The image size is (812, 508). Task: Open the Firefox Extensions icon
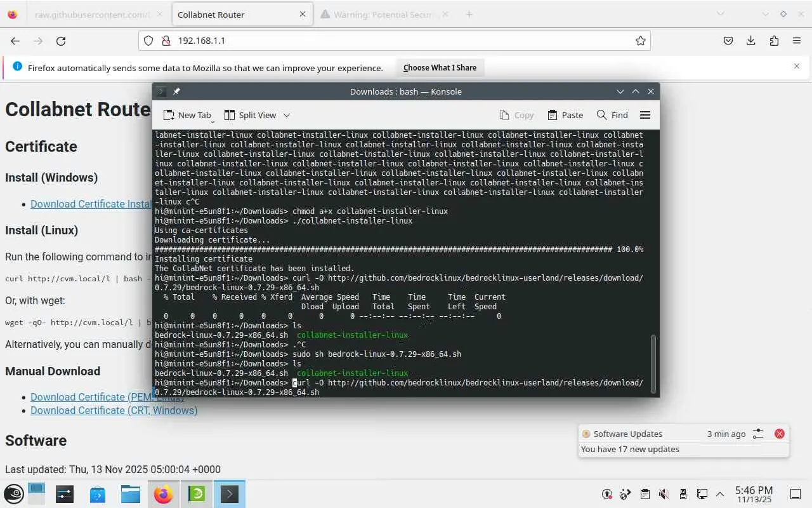coord(774,41)
